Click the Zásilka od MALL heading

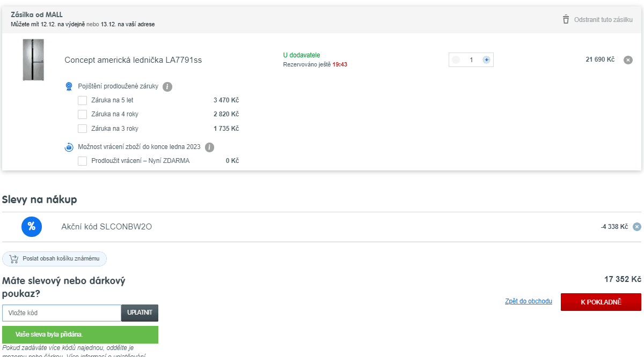pos(37,14)
